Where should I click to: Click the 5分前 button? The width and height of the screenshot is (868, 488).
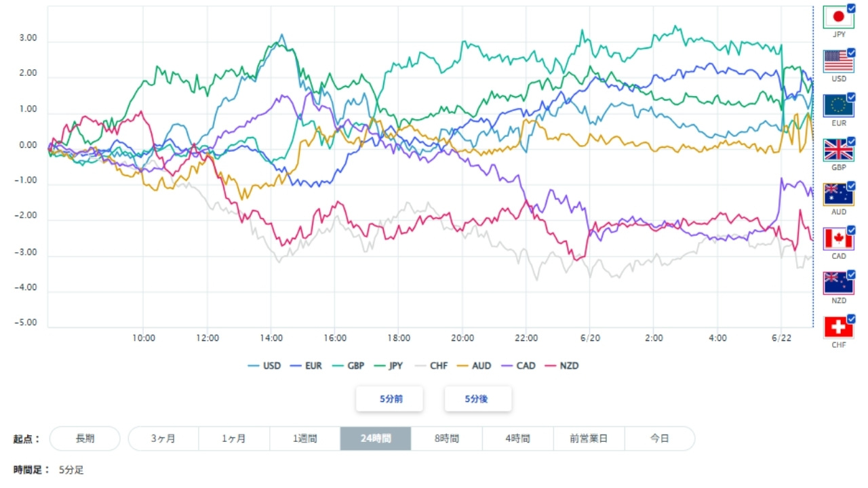pyautogui.click(x=390, y=399)
